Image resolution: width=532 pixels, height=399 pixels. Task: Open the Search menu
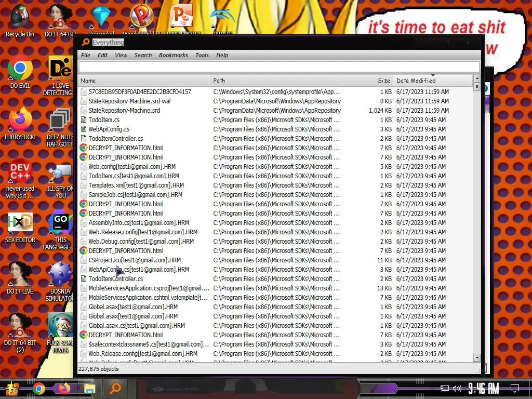(143, 55)
